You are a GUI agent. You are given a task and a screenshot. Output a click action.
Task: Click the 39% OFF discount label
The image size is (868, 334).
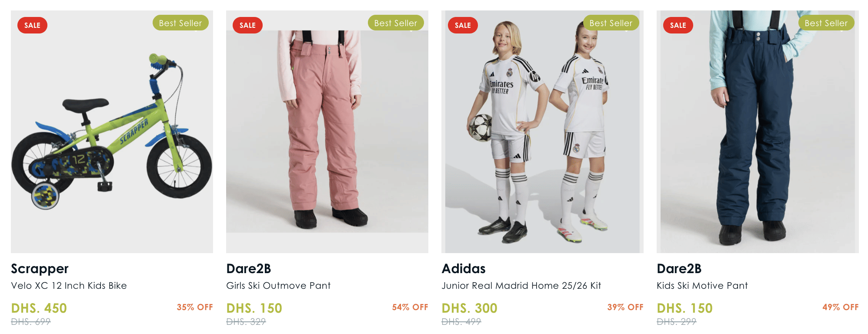625,307
